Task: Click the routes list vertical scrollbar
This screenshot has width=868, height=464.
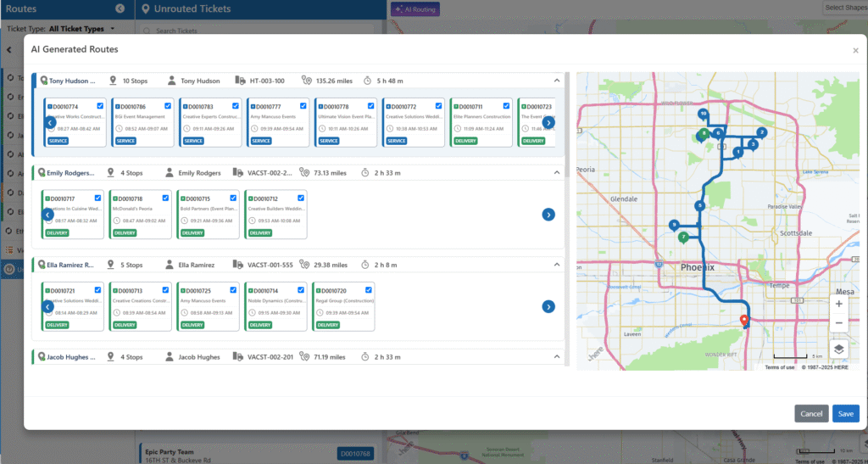Action: [567, 125]
